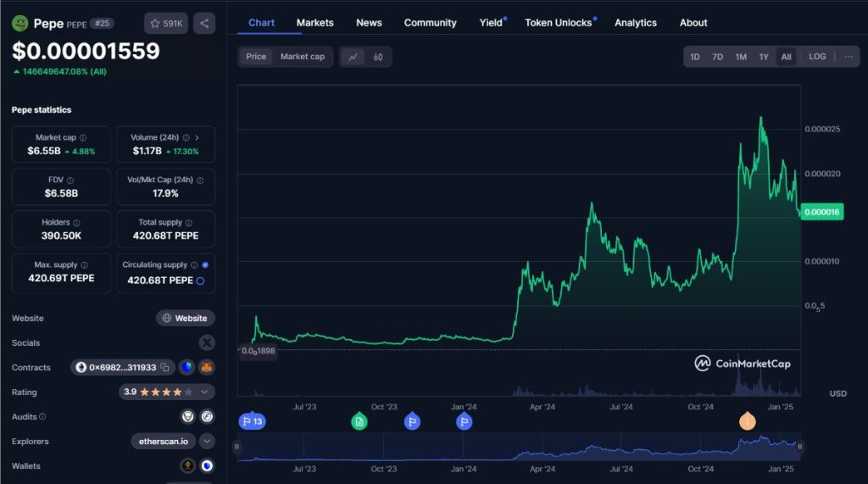The height and width of the screenshot is (484, 868).
Task: Click the circulating supply progress ring
Action: [200, 281]
